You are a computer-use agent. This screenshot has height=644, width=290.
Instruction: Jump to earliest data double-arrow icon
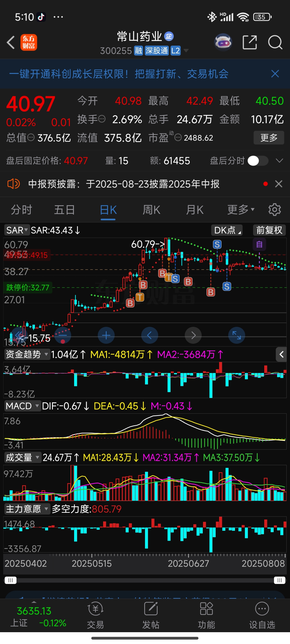click(x=19, y=335)
